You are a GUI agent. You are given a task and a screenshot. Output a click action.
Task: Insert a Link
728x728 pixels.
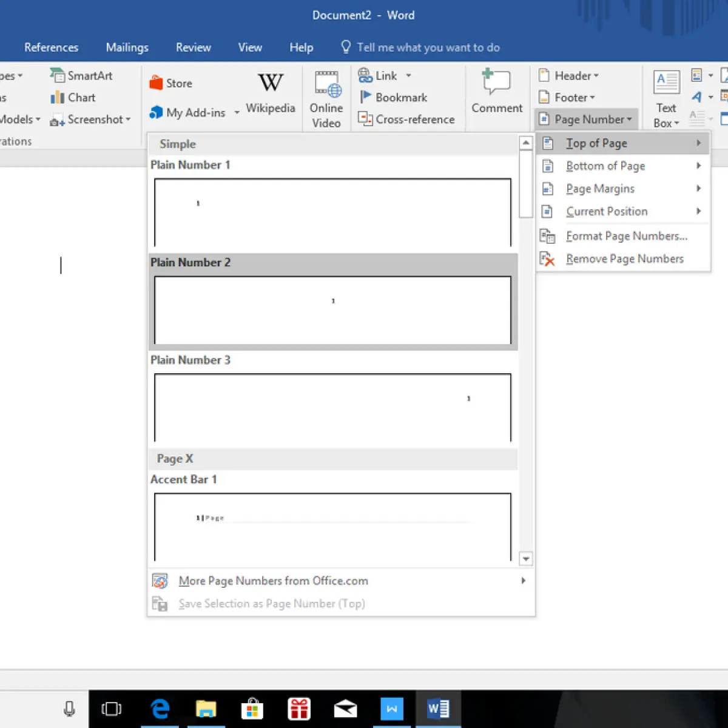[x=377, y=76]
